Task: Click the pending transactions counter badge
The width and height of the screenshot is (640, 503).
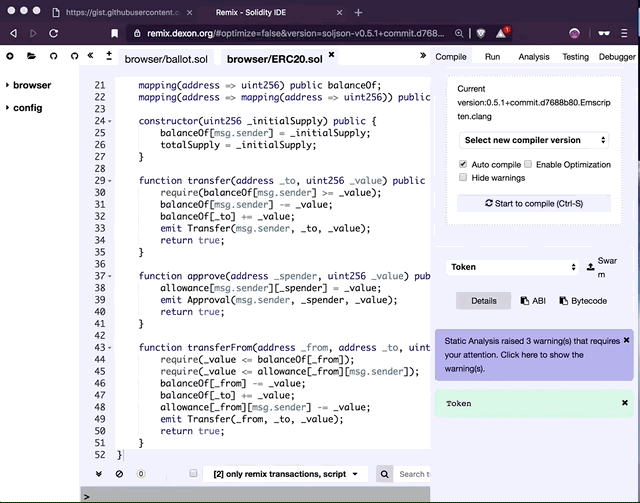Action: 141,474
